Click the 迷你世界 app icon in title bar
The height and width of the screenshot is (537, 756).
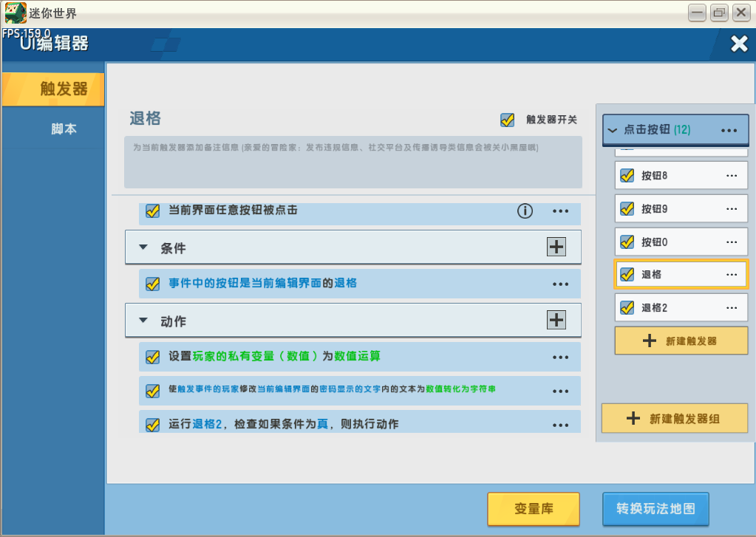click(16, 13)
